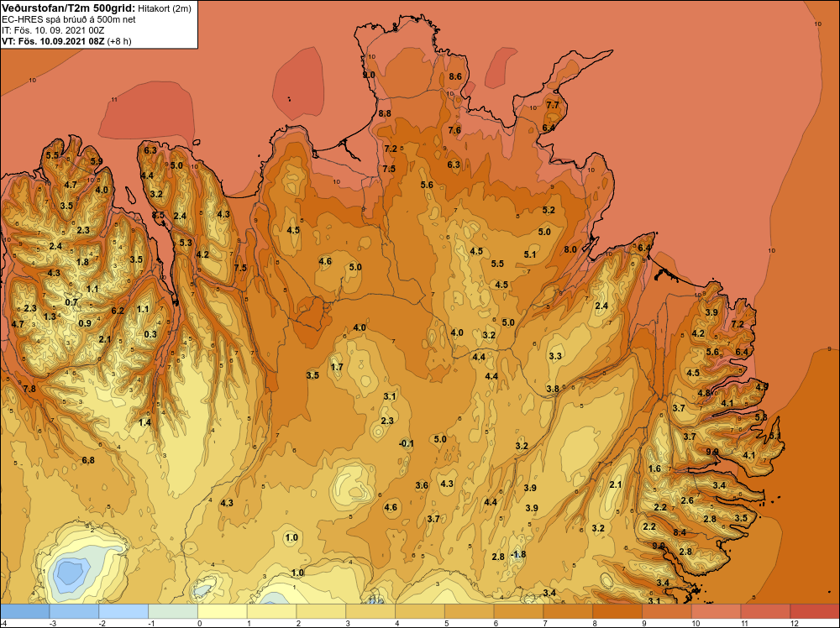Select the legend swatch between 4 and 5
Screen dimensions: 840x628
coord(420,611)
